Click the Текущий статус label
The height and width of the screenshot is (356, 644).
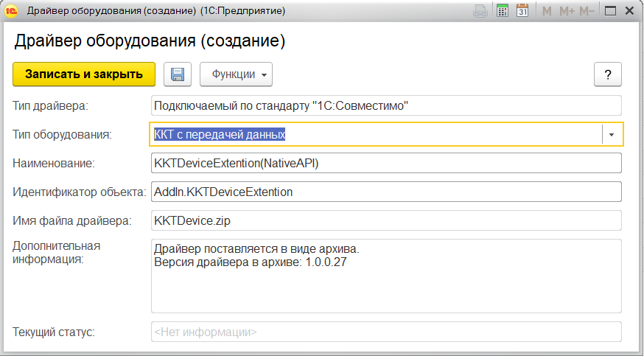pos(54,332)
